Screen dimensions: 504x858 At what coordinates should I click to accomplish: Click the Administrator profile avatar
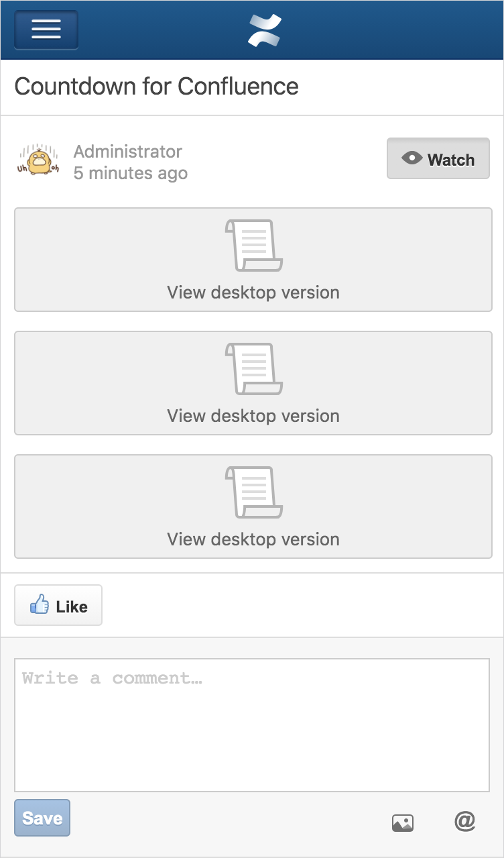(38, 161)
